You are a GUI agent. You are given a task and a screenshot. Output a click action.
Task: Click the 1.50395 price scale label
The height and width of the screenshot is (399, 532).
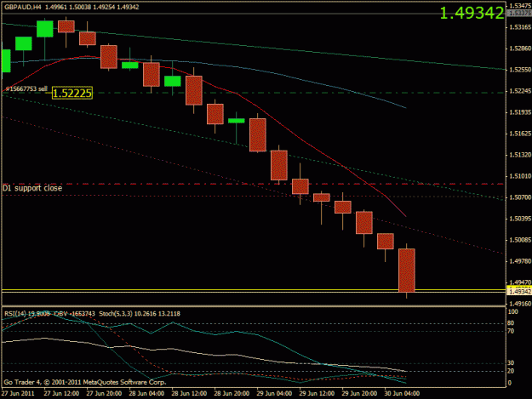pos(520,219)
